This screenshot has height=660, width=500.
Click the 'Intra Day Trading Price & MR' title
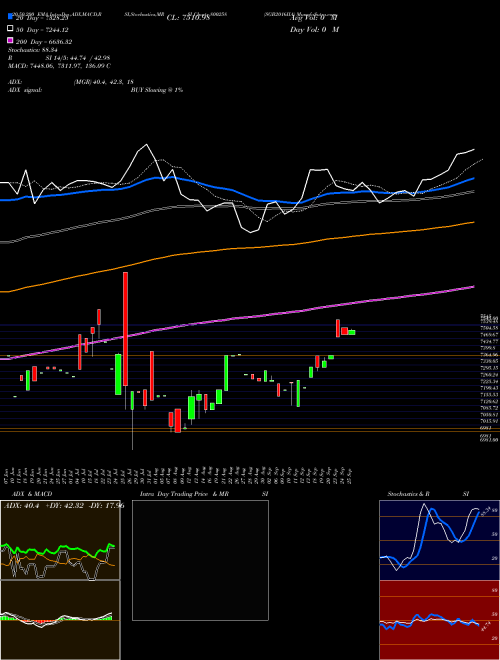click(184, 494)
